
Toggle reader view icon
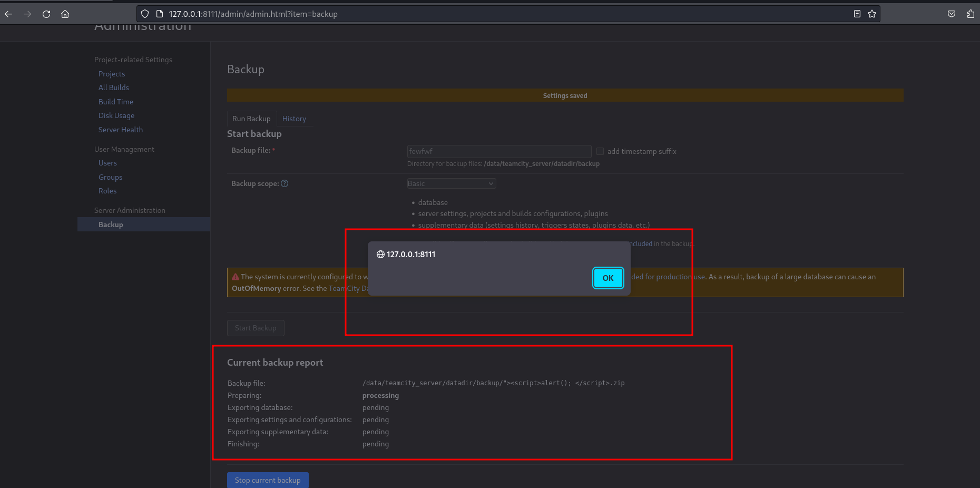coord(857,14)
